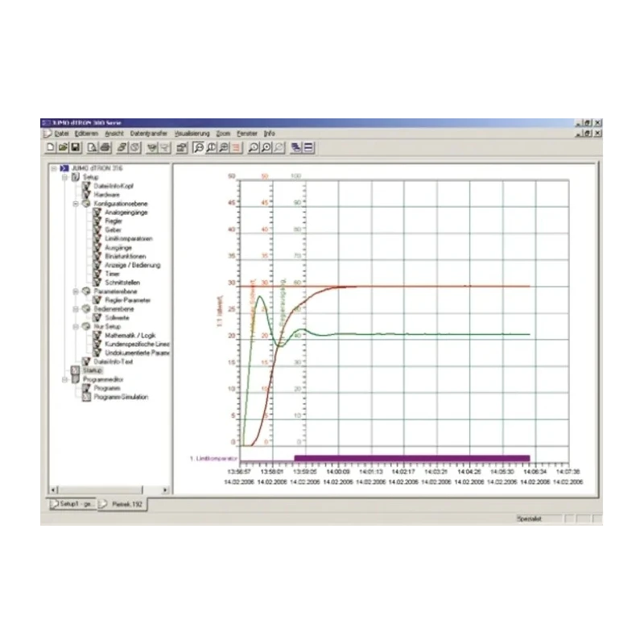Click the tile windows horizontally icon
The height and width of the screenshot is (644, 644).
point(308,147)
